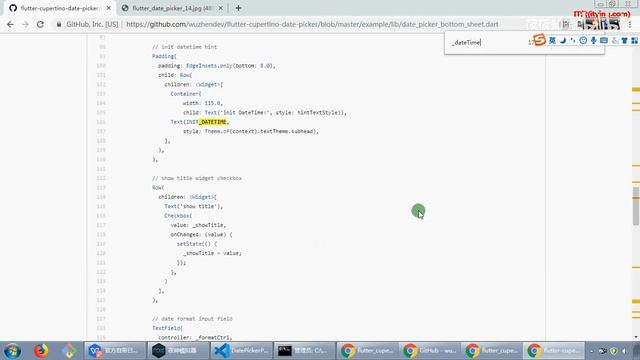Click the URL in the address bar
This screenshot has width=640, height=360.
point(312,24)
